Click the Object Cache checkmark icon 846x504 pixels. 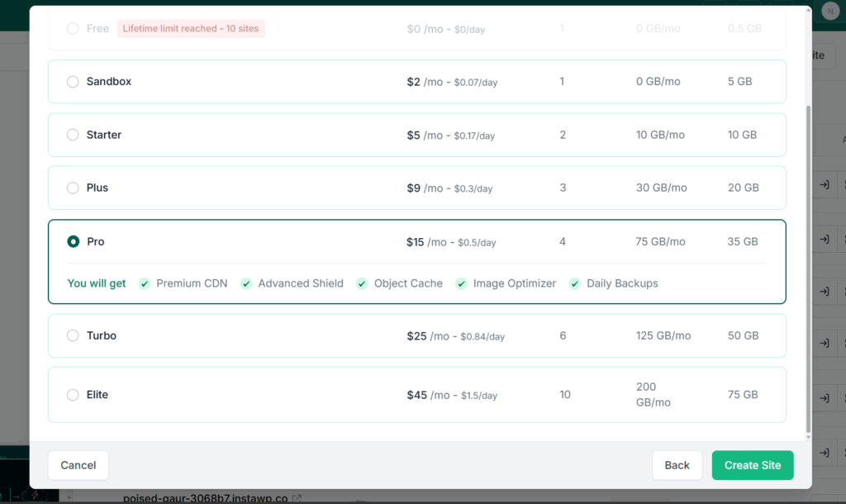tap(362, 284)
